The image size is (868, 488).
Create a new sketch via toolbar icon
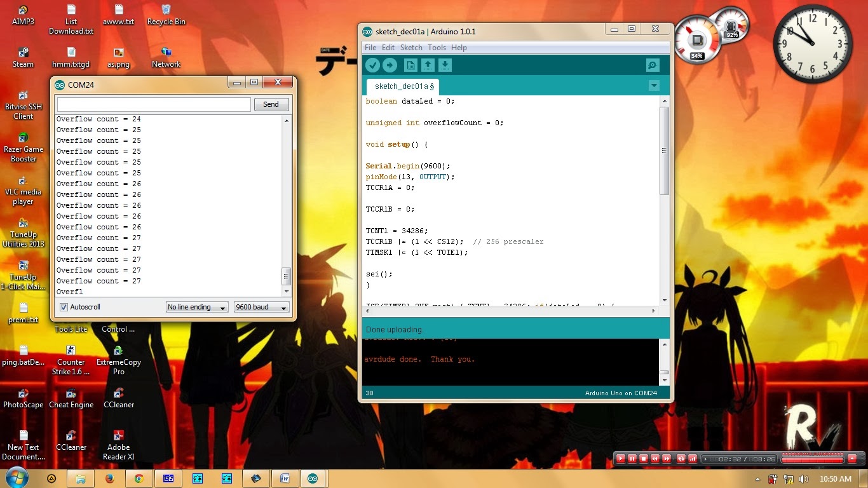(410, 65)
